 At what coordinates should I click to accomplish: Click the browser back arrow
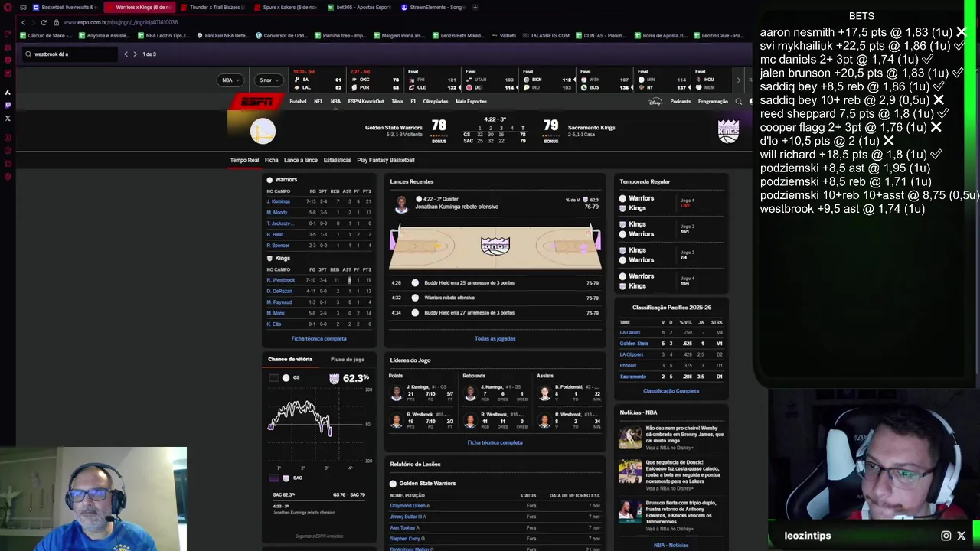tap(23, 22)
